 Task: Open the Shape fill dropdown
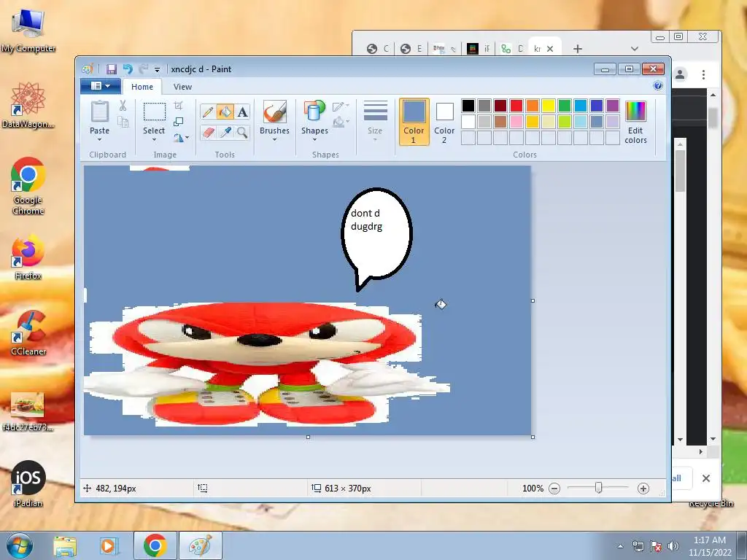341,122
